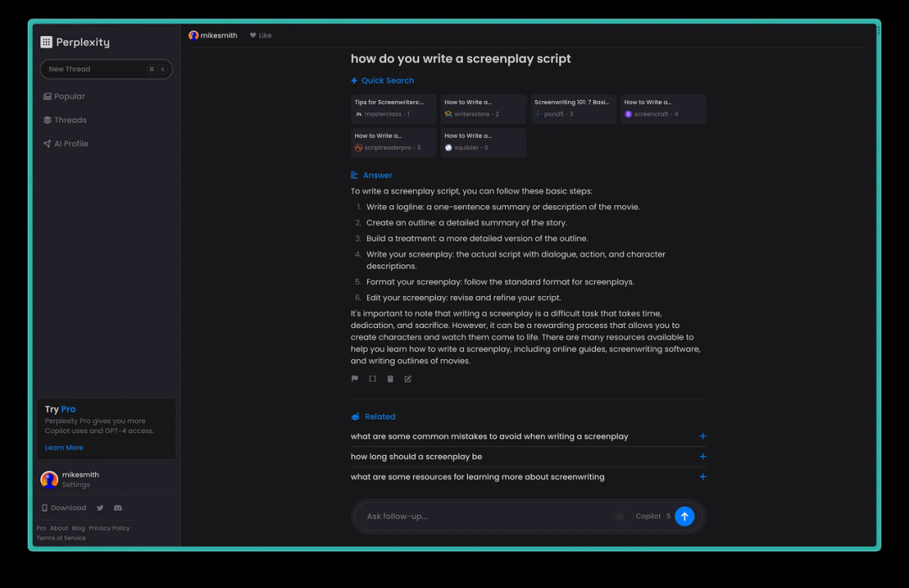Expand the common mistakes related question
909x588 pixels.
[703, 437]
